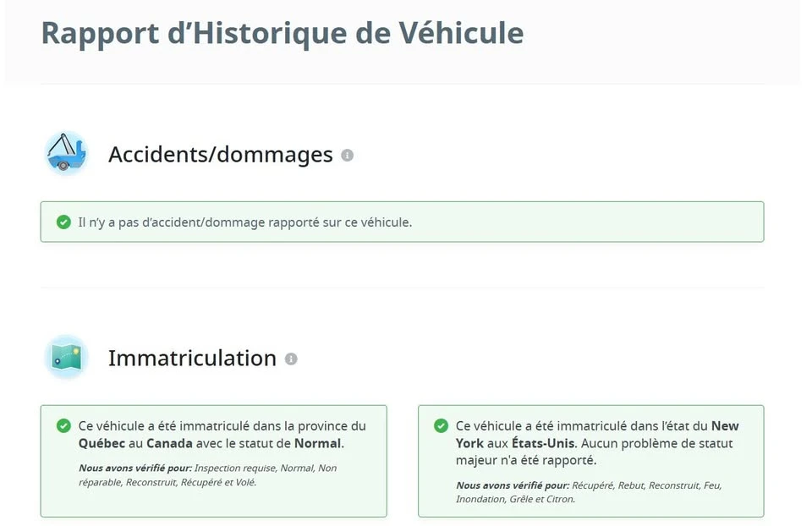Click green checkmark in Québec registration card
The width and height of the screenshot is (812, 526).
[x=63, y=426]
